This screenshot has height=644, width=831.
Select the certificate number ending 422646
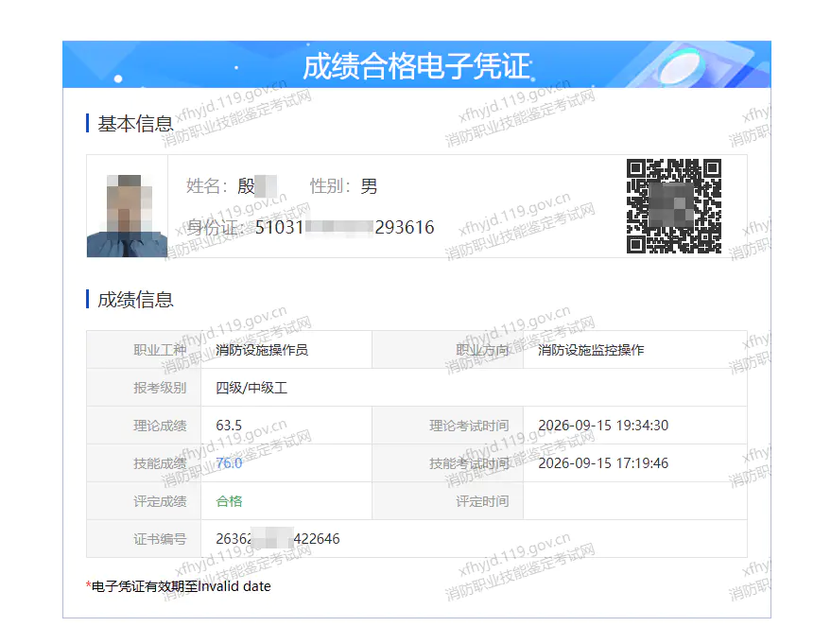tap(278, 538)
